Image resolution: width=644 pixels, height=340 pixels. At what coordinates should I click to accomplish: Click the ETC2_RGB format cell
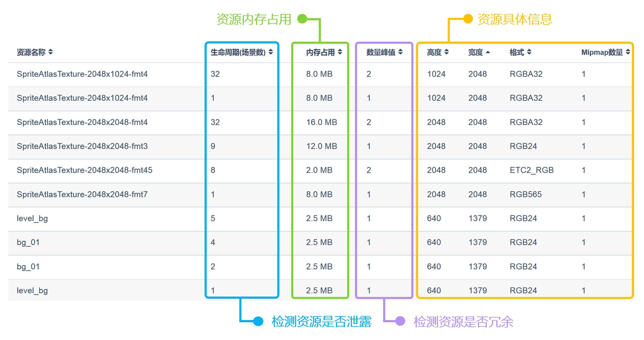pyautogui.click(x=531, y=170)
